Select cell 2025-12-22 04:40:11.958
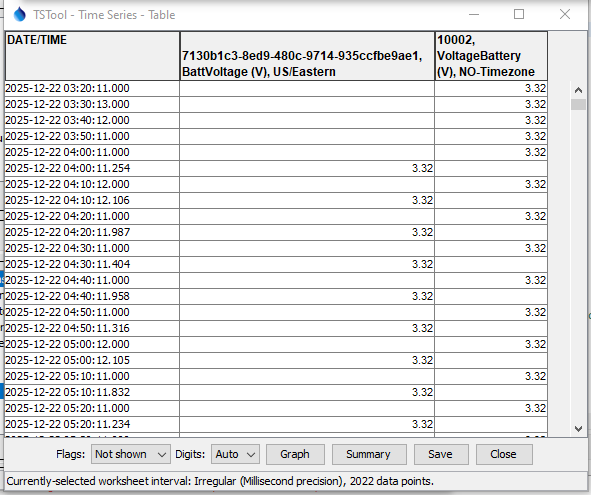This screenshot has height=495, width=591. [92, 297]
